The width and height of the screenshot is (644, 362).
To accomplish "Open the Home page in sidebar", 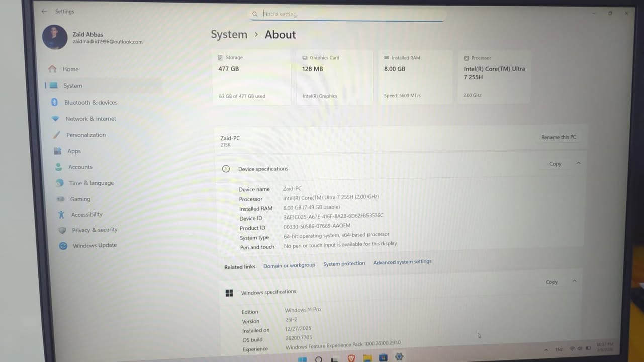I will pos(70,69).
